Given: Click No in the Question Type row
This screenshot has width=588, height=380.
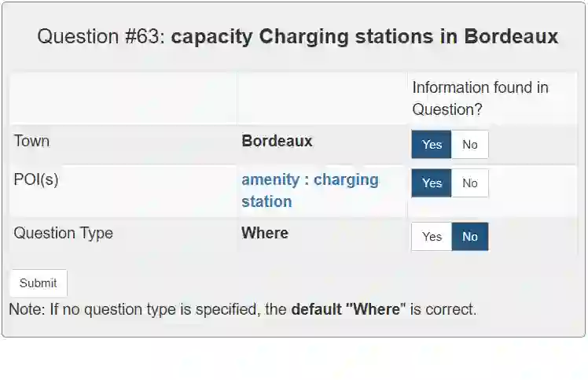Looking at the screenshot, I should (x=469, y=237).
